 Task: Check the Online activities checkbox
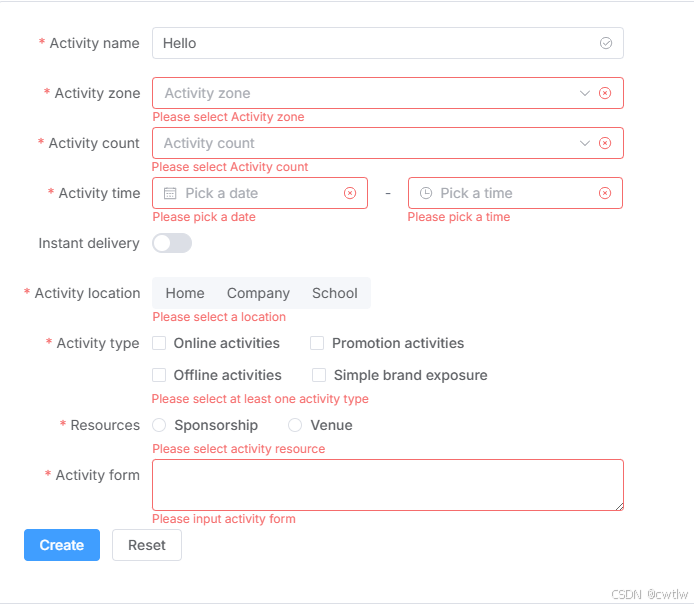159,343
